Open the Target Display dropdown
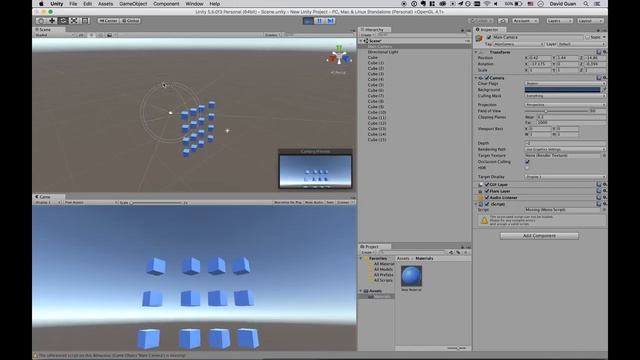This screenshot has width=640, height=360. tap(565, 177)
